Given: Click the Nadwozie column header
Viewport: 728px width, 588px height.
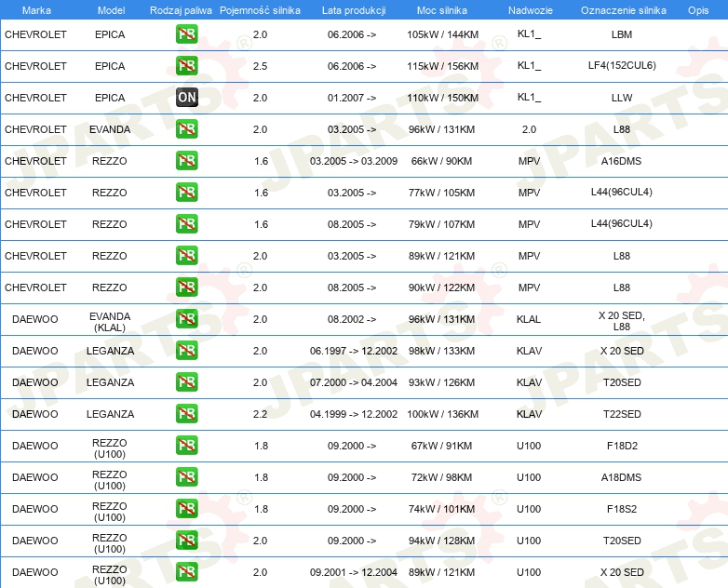Looking at the screenshot, I should [x=531, y=10].
